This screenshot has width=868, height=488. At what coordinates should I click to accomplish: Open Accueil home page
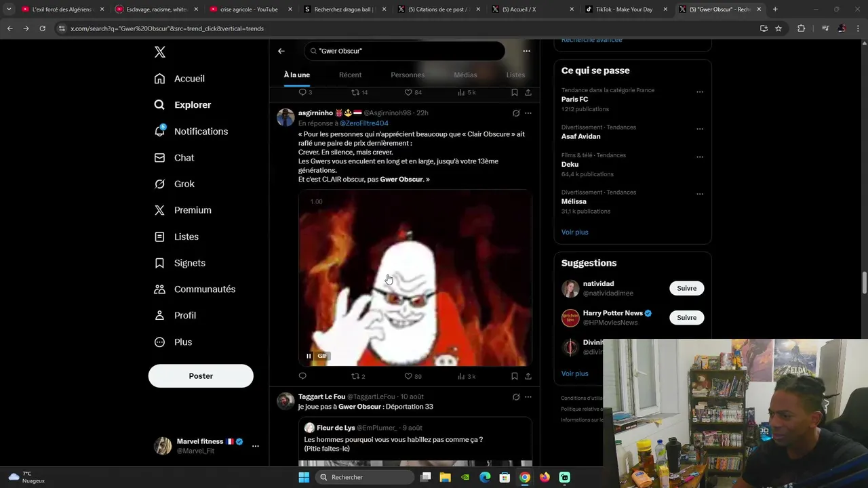(180, 79)
